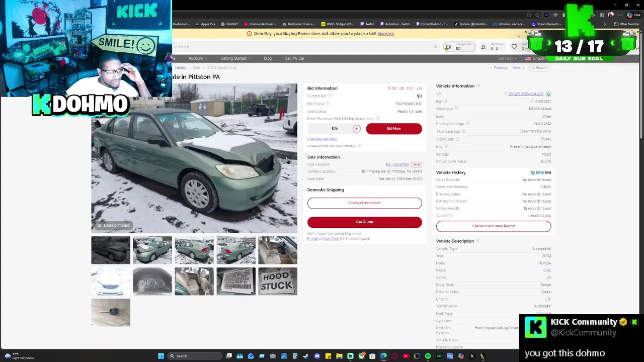Image resolution: width=644 pixels, height=362 pixels.
Task: Click the Bid Status gavel icon
Action: [x=483, y=47]
